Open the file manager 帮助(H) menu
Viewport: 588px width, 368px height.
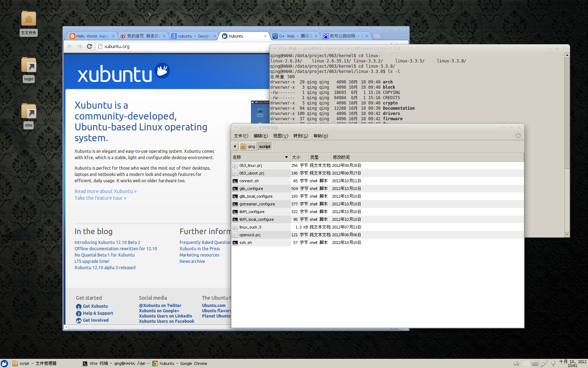tap(321, 136)
